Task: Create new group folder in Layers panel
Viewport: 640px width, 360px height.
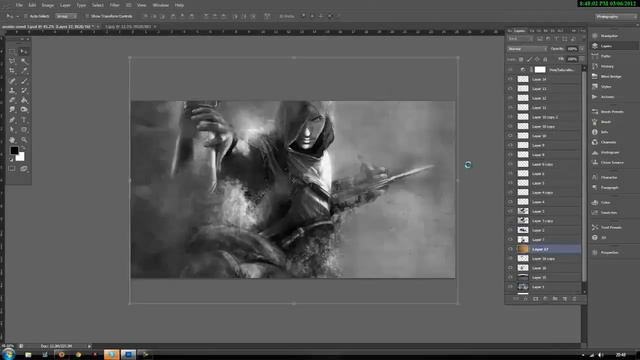Action: pyautogui.click(x=555, y=299)
